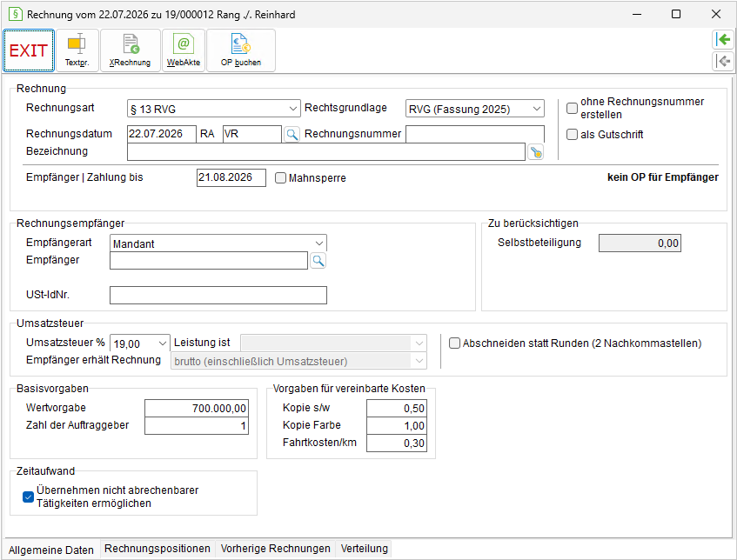Uncheck Übernehmen nicht abrechenbarer Tätigkeiten
This screenshot has width=737, height=560.
coord(28,497)
